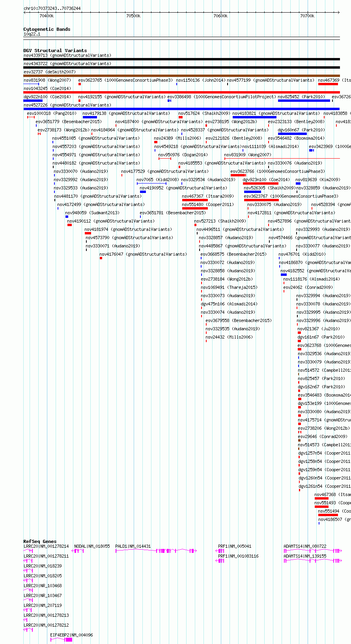Screen dimensions: 351x644
Task: Select dgv923n100 (Coe2014) label
Action: [x=267, y=180]
